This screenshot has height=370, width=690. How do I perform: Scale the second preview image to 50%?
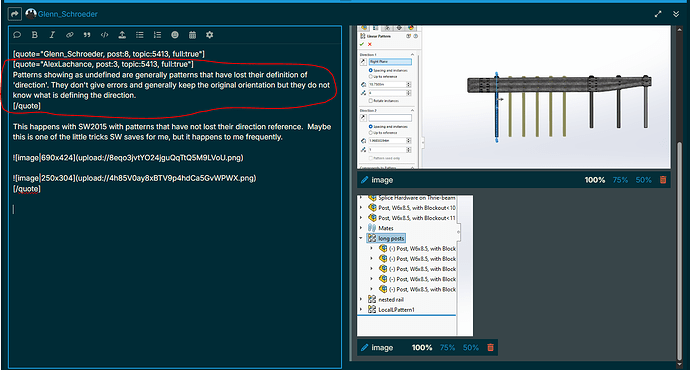tap(471, 348)
